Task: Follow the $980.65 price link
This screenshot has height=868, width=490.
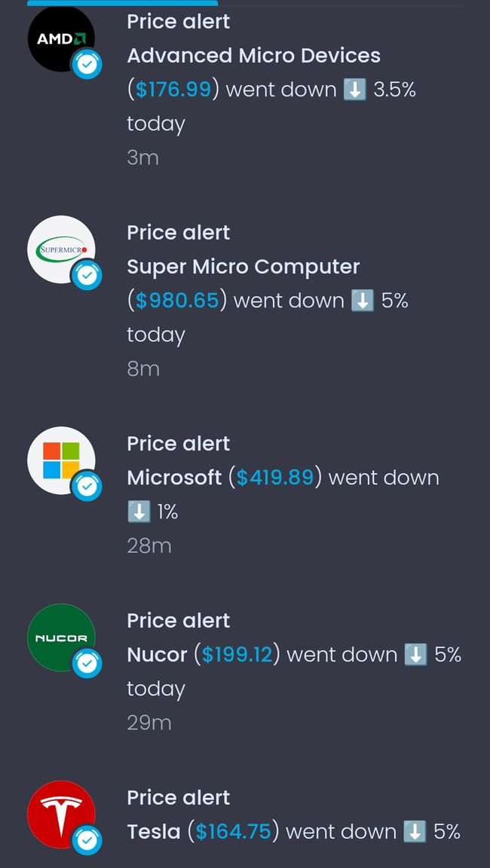Action: click(177, 301)
